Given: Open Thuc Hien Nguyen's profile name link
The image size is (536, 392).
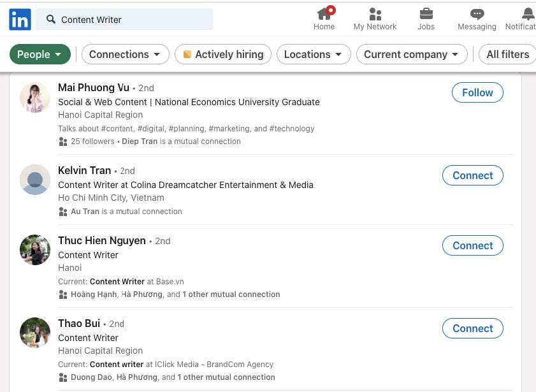Looking at the screenshot, I should pyautogui.click(x=102, y=240).
